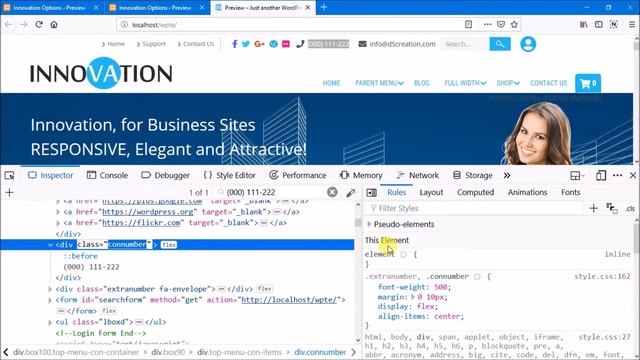Image resolution: width=640 pixels, height=360 pixels.
Task: Switch to the Debugger tab
Action: pyautogui.click(x=165, y=176)
